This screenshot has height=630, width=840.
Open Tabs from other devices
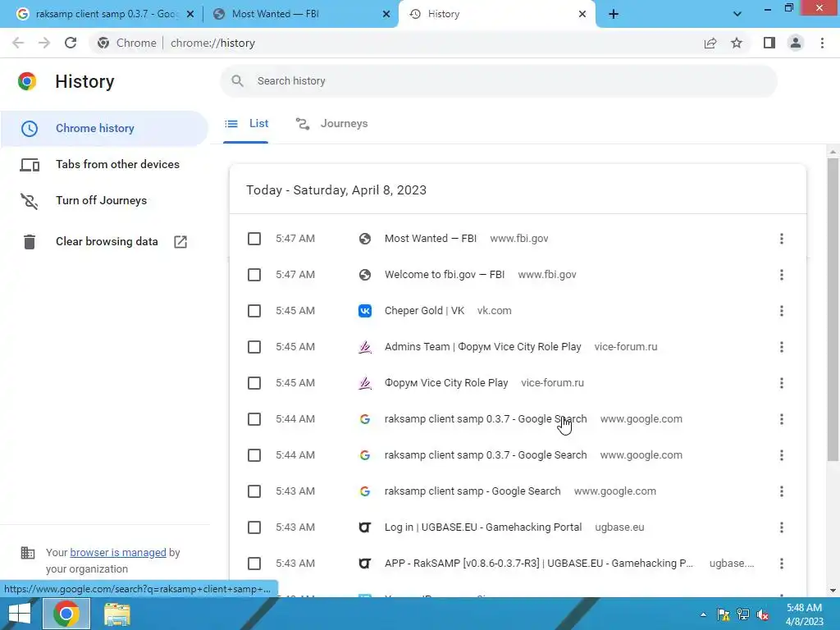(x=118, y=164)
